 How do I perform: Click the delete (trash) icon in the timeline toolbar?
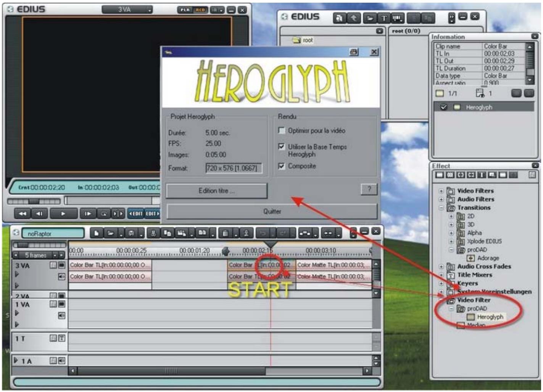[225, 233]
